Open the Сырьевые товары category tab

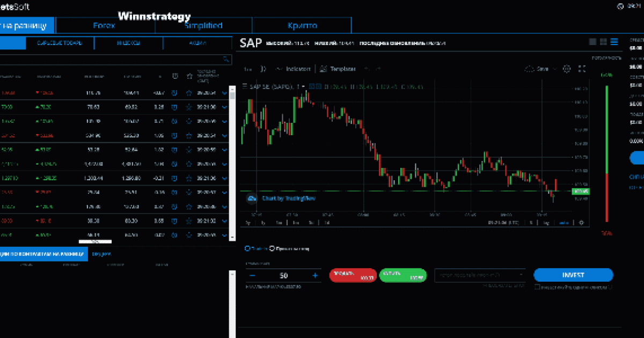tap(60, 43)
